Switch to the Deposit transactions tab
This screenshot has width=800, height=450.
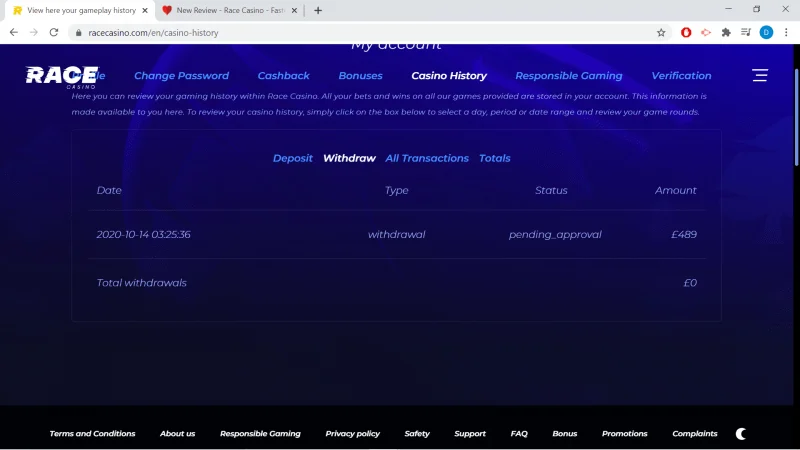pyautogui.click(x=292, y=158)
